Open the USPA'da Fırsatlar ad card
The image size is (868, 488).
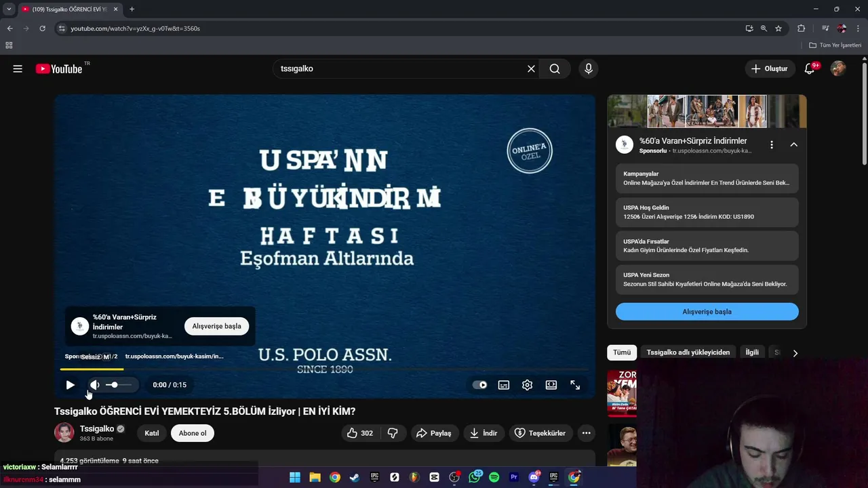tap(707, 246)
